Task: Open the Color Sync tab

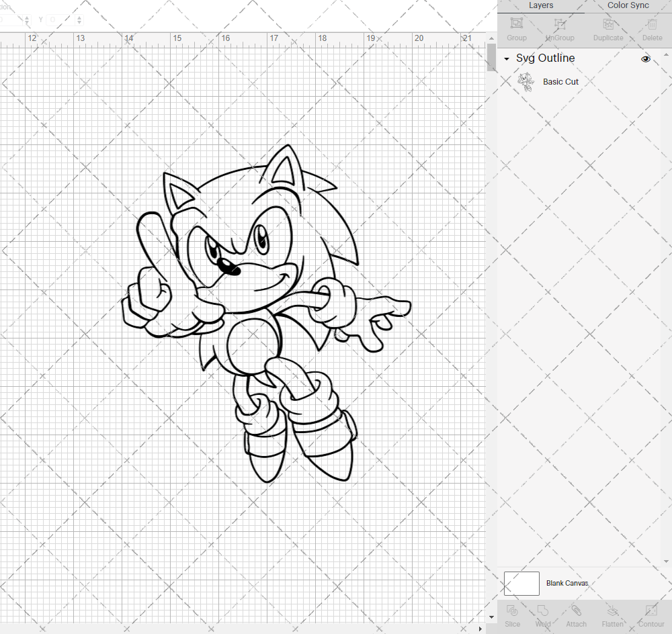Action: [628, 5]
